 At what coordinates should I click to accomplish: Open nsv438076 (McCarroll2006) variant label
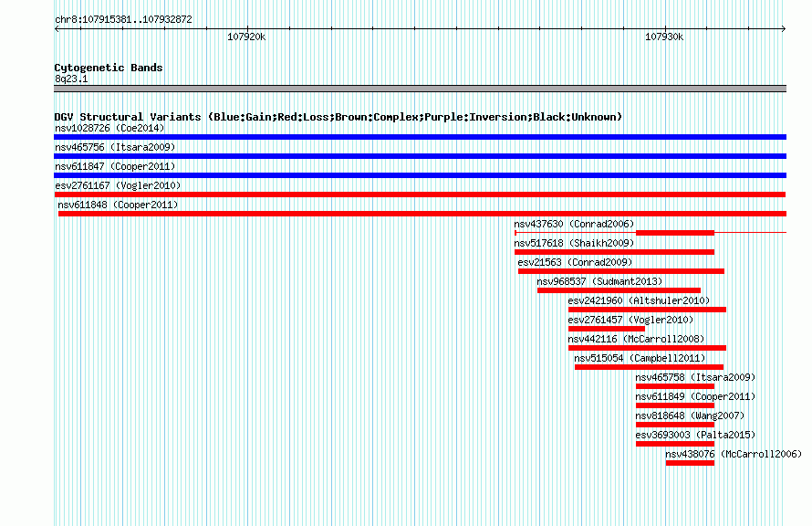[734, 454]
